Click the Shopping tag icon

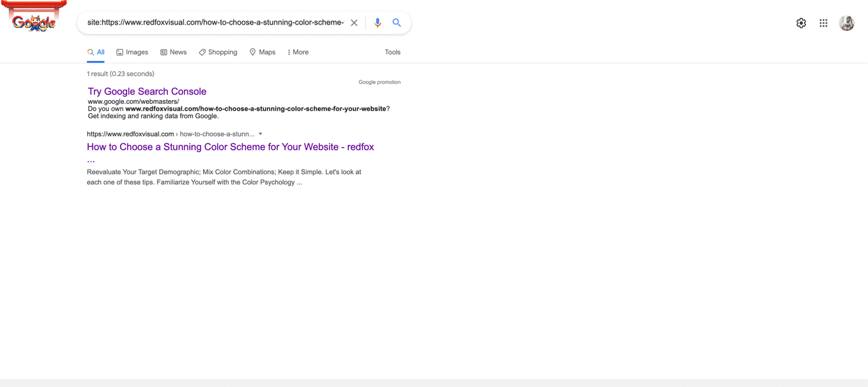click(x=201, y=52)
